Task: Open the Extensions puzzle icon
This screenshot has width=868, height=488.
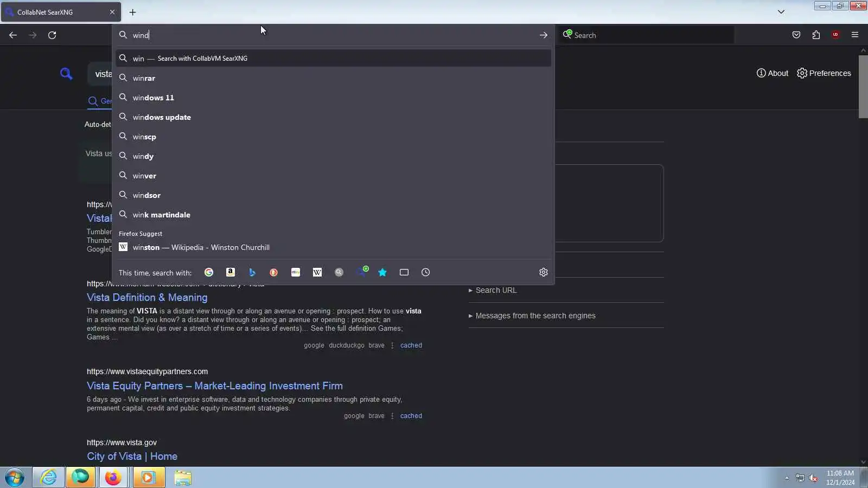Action: click(816, 35)
